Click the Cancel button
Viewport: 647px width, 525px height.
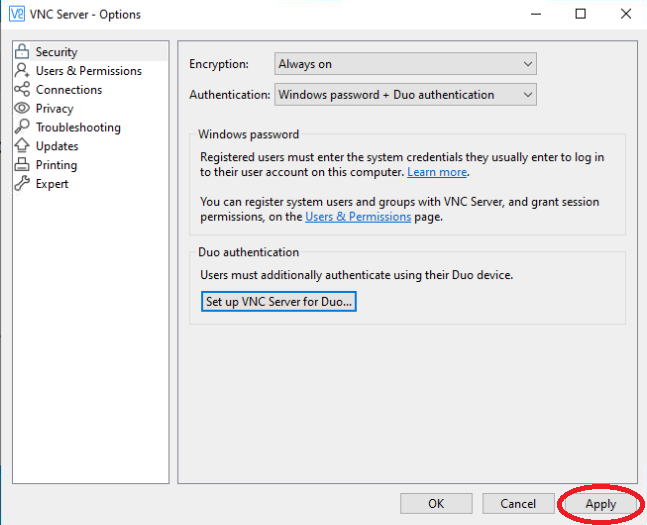tap(518, 504)
